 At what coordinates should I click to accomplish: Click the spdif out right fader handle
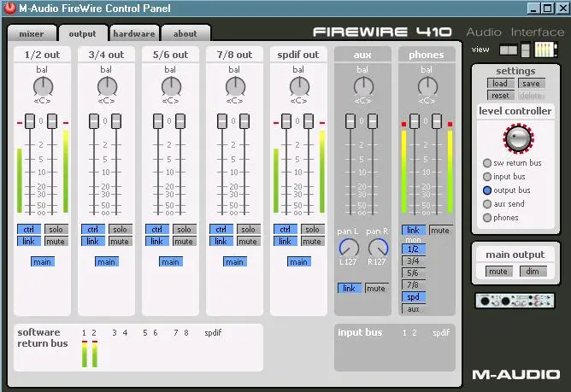[309, 121]
